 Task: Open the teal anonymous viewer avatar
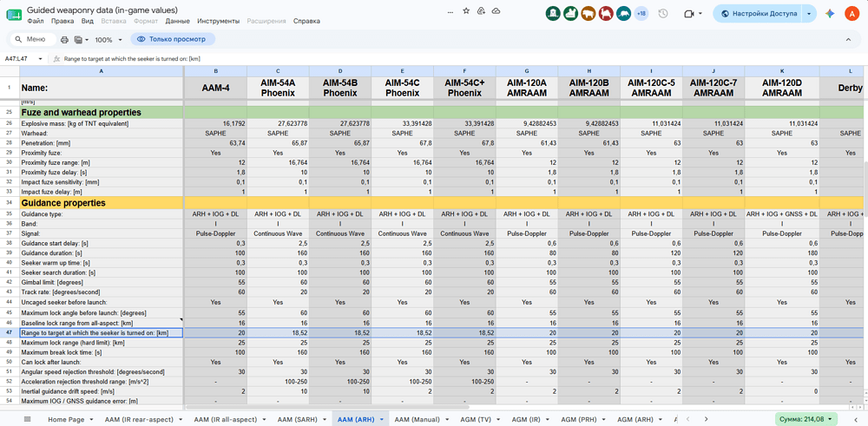pyautogui.click(x=624, y=14)
